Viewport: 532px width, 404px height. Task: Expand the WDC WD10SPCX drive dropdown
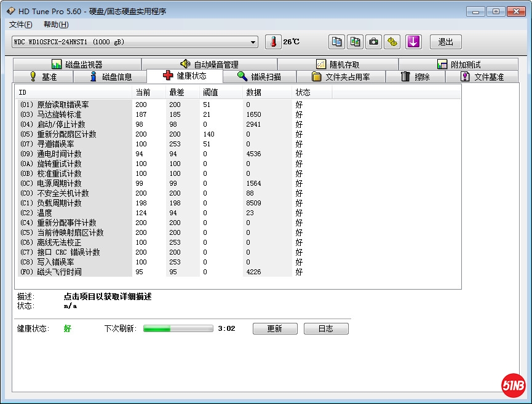tap(253, 42)
